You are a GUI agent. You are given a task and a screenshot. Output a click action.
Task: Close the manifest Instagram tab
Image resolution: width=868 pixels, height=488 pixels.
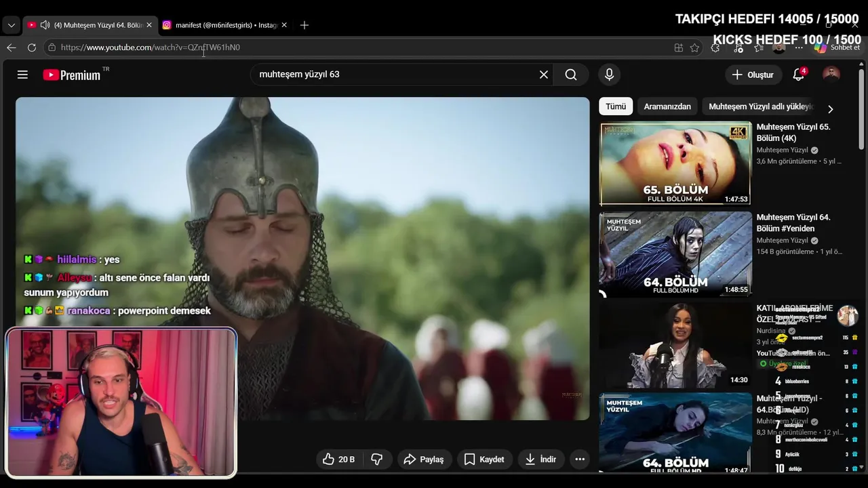pyautogui.click(x=284, y=25)
